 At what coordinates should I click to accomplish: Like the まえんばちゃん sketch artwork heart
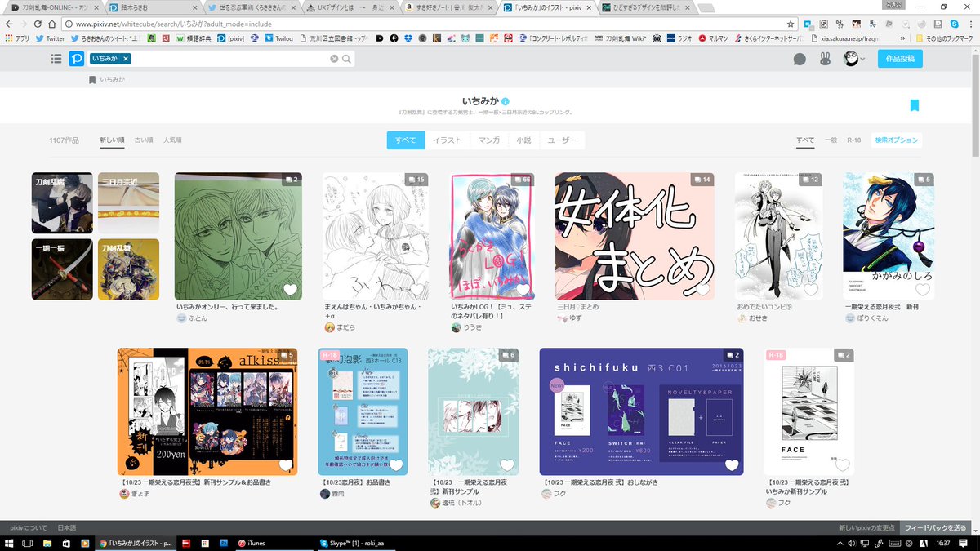coord(416,290)
